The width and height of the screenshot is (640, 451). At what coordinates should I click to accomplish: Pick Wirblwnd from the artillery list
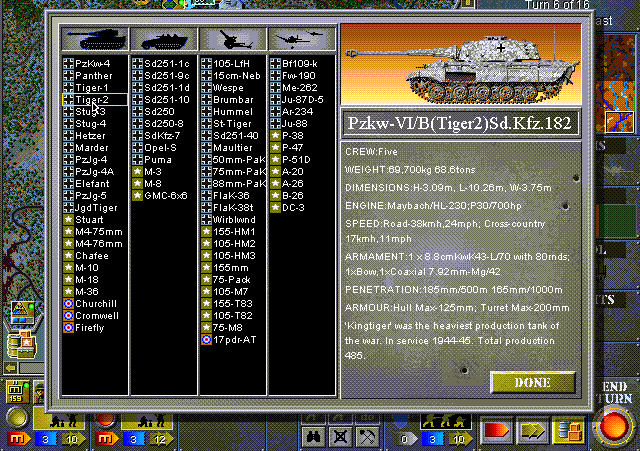point(234,220)
